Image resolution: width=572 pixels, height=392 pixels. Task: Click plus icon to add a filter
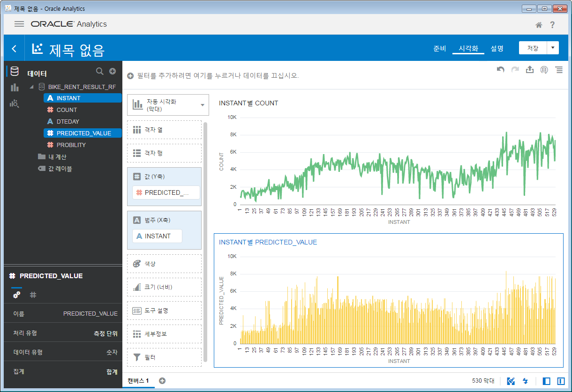click(x=130, y=75)
